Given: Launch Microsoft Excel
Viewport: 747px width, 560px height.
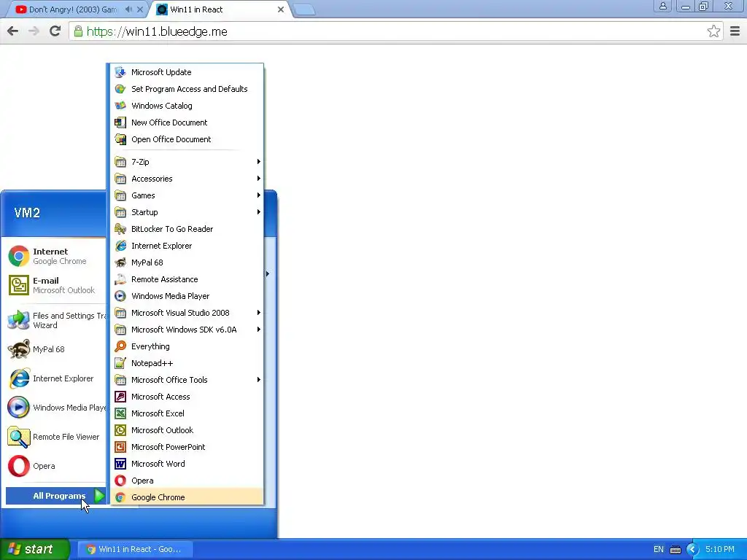Looking at the screenshot, I should tap(187, 413).
